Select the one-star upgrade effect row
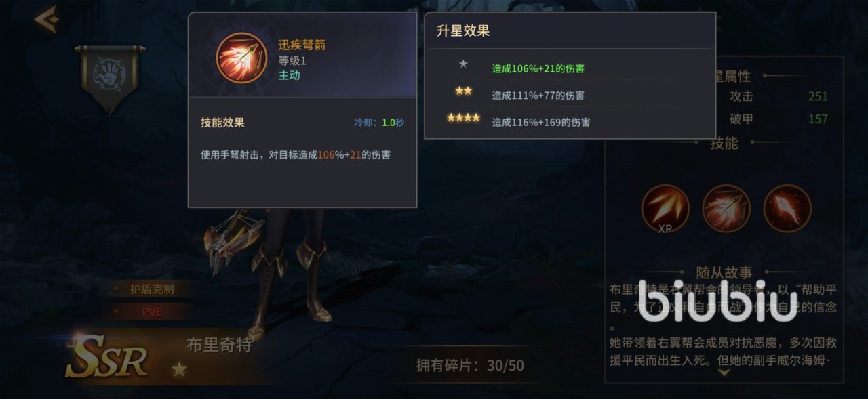Viewport: 868px width, 399px height. click(570, 68)
